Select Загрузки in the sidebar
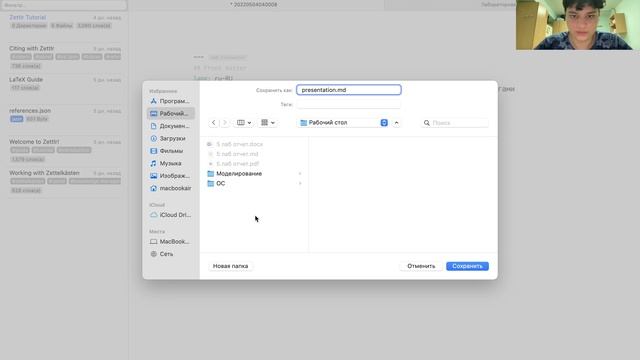Image resolution: width=640 pixels, height=360 pixels. click(171, 138)
